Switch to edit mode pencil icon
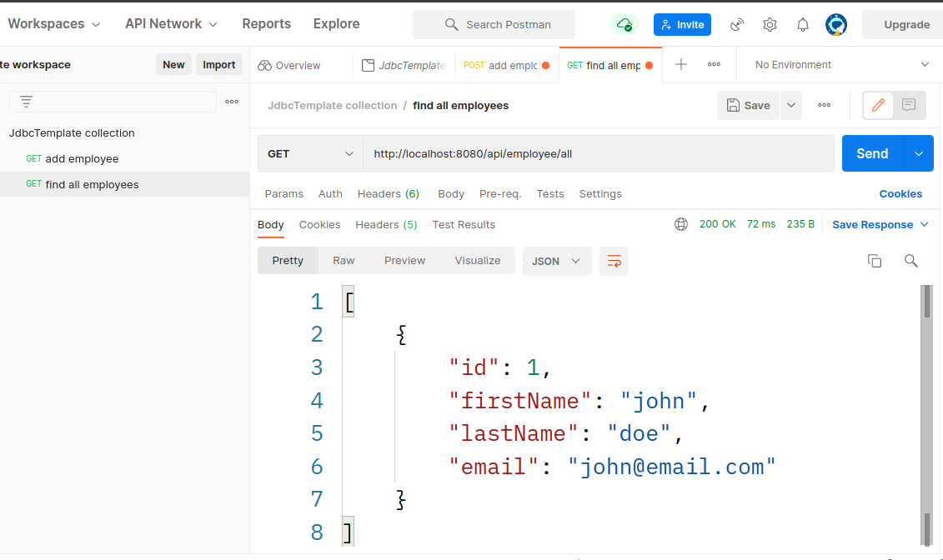The height and width of the screenshot is (560, 943). (878, 105)
